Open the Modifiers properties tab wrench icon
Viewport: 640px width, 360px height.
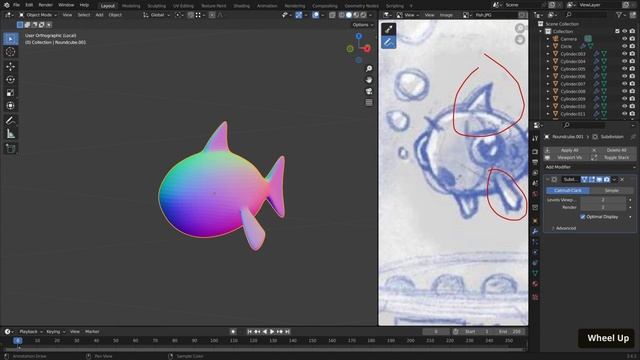coord(535,232)
